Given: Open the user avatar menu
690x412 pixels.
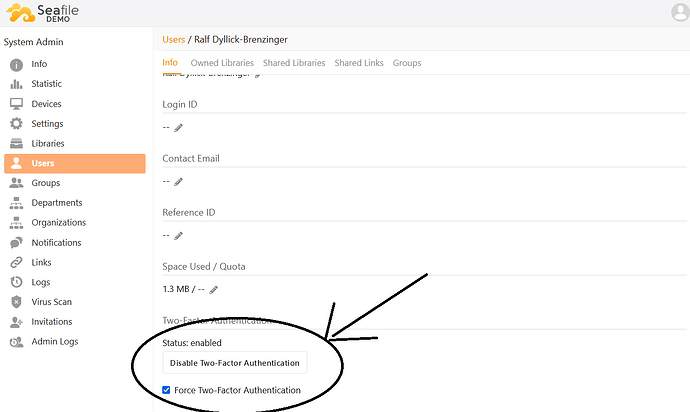Looking at the screenshot, I should pyautogui.click(x=680, y=12).
